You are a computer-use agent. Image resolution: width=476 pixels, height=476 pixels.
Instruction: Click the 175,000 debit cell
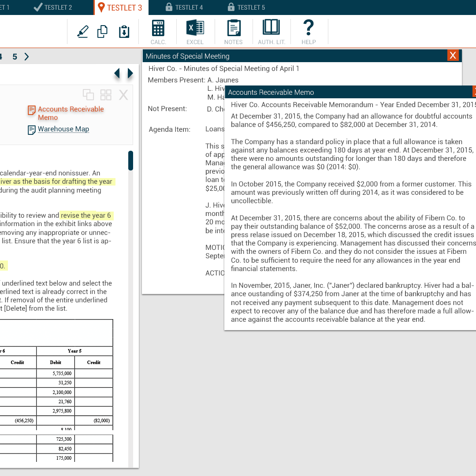coord(56,458)
